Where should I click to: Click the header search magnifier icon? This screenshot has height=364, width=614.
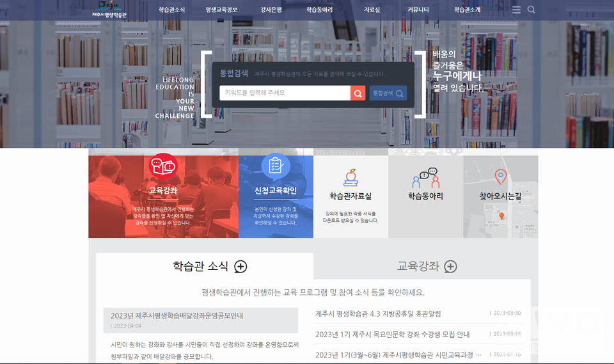(x=531, y=10)
